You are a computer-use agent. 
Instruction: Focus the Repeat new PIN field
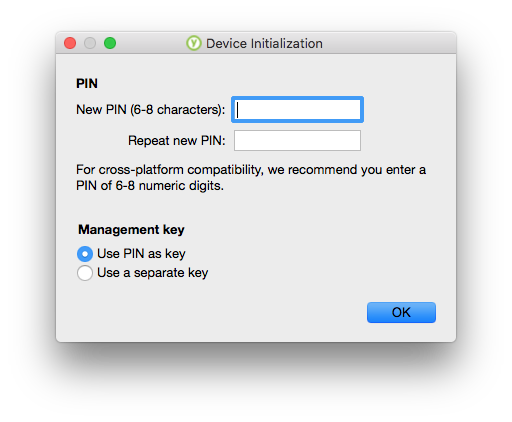click(297, 141)
